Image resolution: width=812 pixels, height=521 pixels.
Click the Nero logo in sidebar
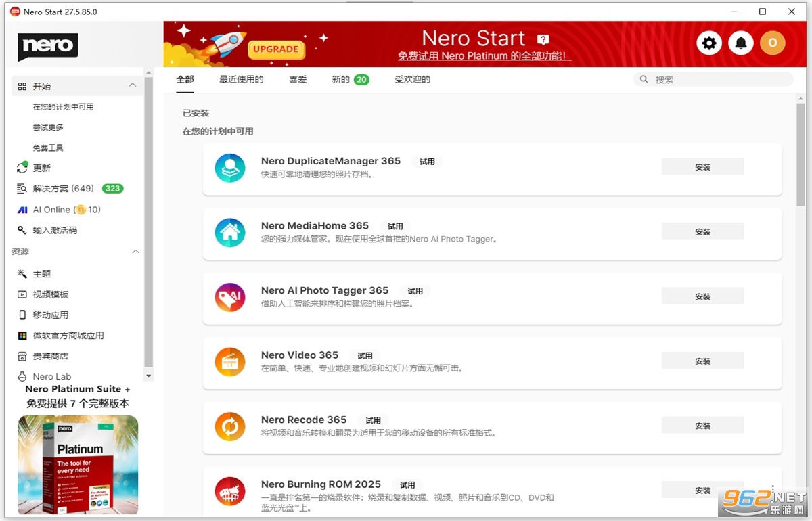coord(47,47)
